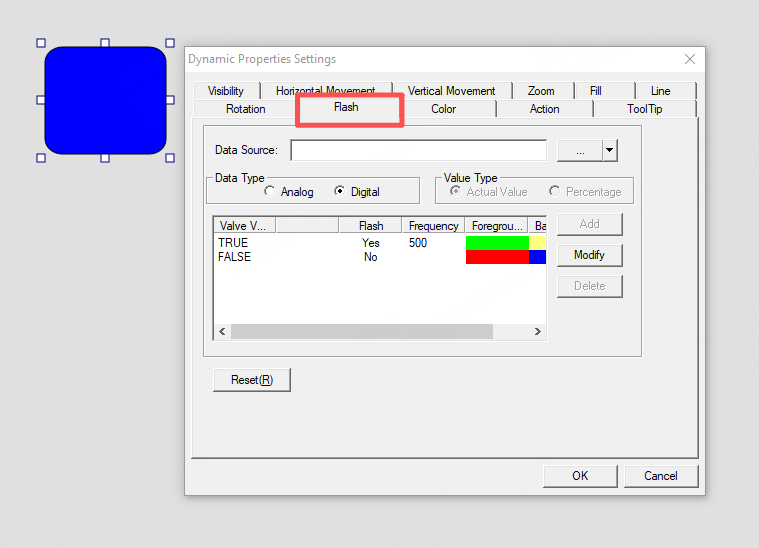Go to the Vertical Movement tab

point(451,91)
